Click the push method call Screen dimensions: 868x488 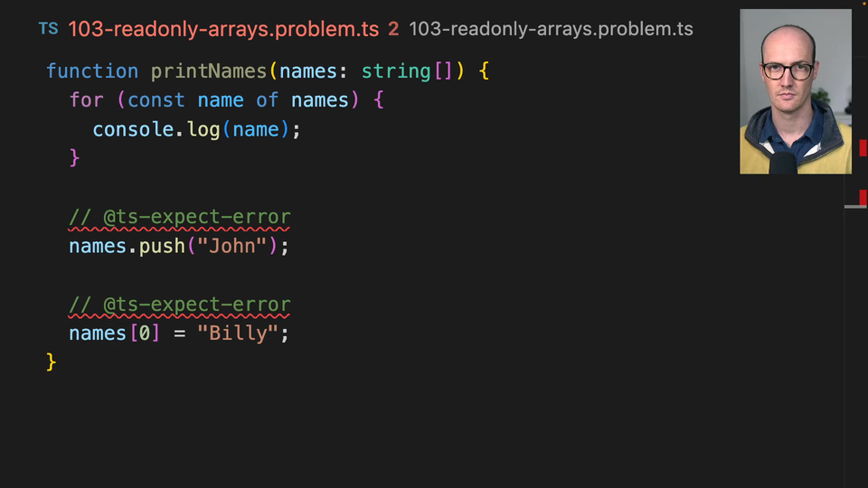click(162, 246)
